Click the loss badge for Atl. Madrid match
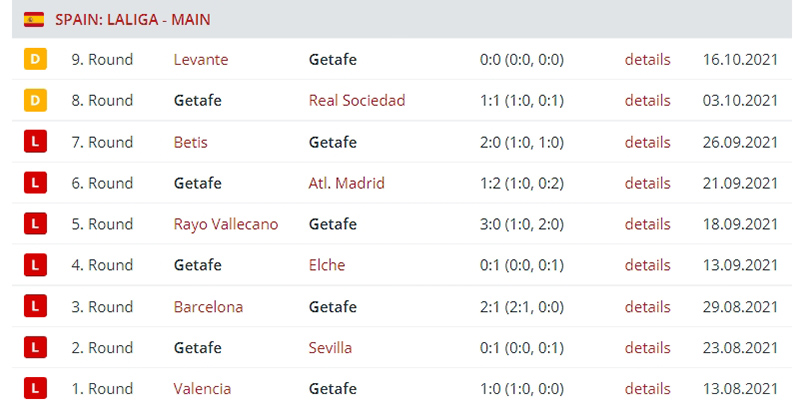 (35, 183)
